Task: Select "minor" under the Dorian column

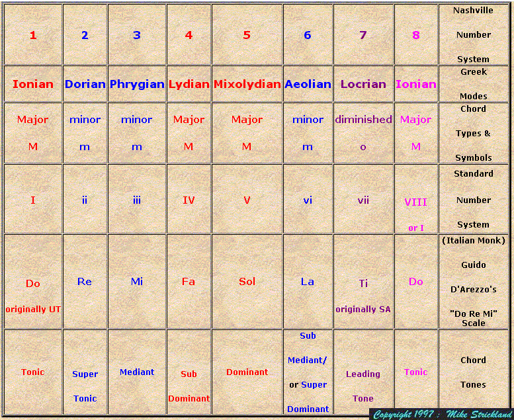Action: 85,120
